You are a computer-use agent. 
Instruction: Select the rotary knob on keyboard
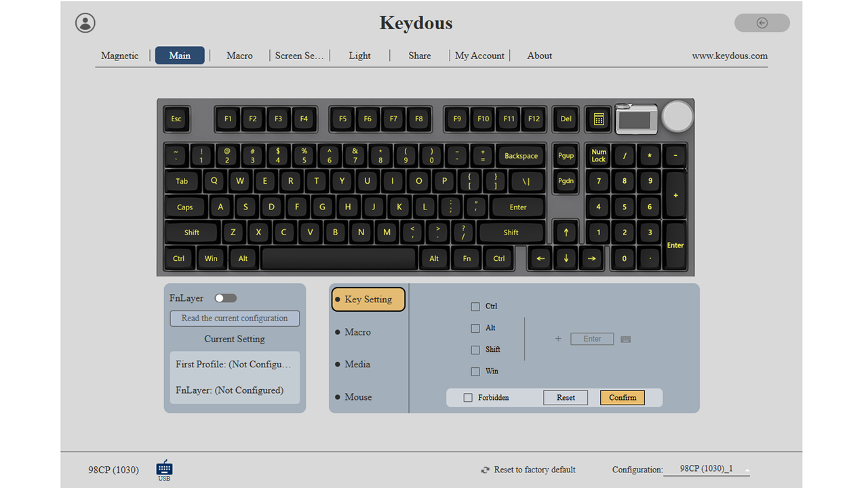pyautogui.click(x=677, y=117)
